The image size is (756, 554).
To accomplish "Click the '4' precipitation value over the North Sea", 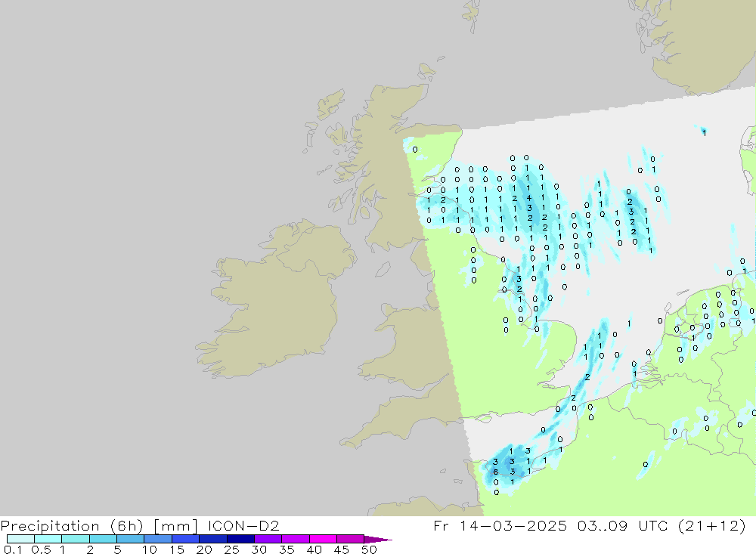I will pos(529,198).
